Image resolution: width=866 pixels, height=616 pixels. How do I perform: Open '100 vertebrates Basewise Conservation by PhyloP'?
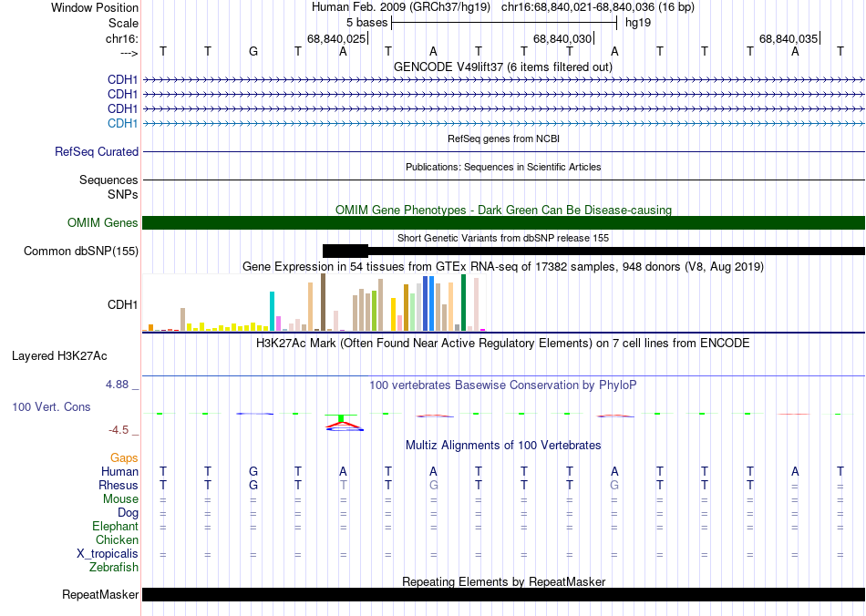click(x=502, y=385)
